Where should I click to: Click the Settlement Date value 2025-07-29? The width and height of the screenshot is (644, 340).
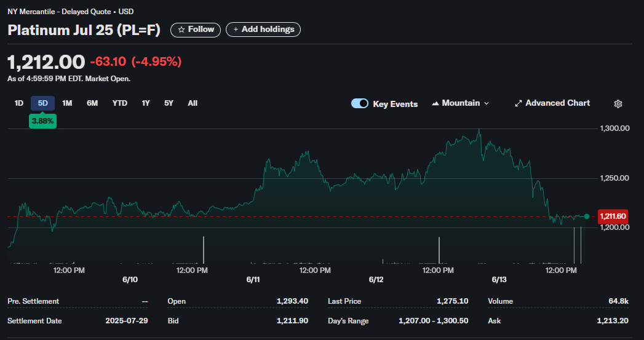tap(127, 321)
